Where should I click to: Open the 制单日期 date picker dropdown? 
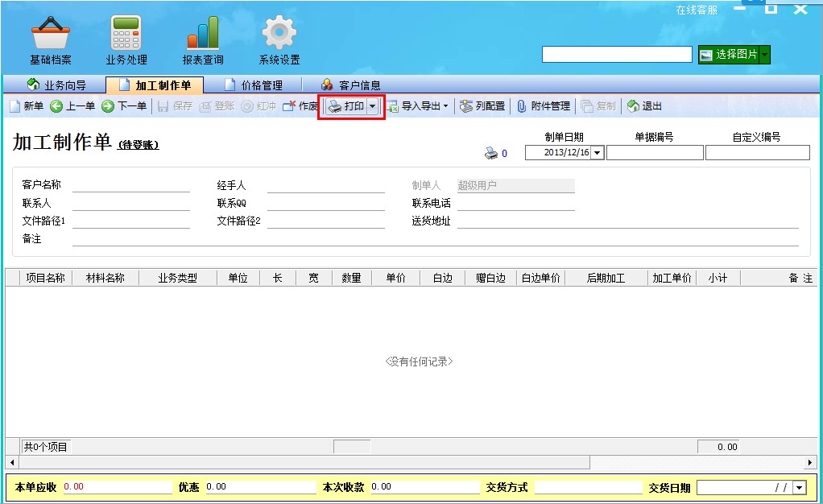(x=596, y=151)
